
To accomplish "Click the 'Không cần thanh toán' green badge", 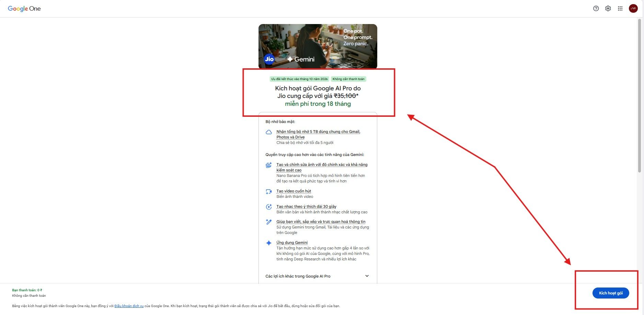I will pyautogui.click(x=348, y=79).
